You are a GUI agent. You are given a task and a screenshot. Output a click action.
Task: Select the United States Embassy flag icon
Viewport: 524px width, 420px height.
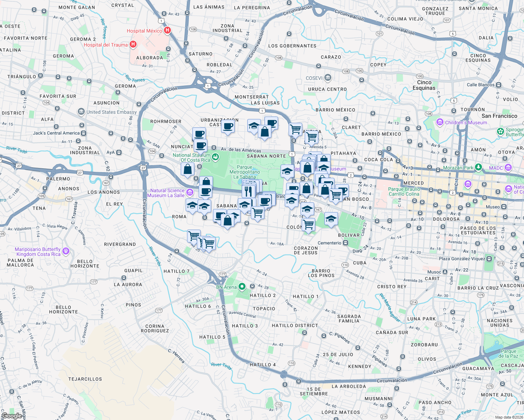click(x=81, y=112)
